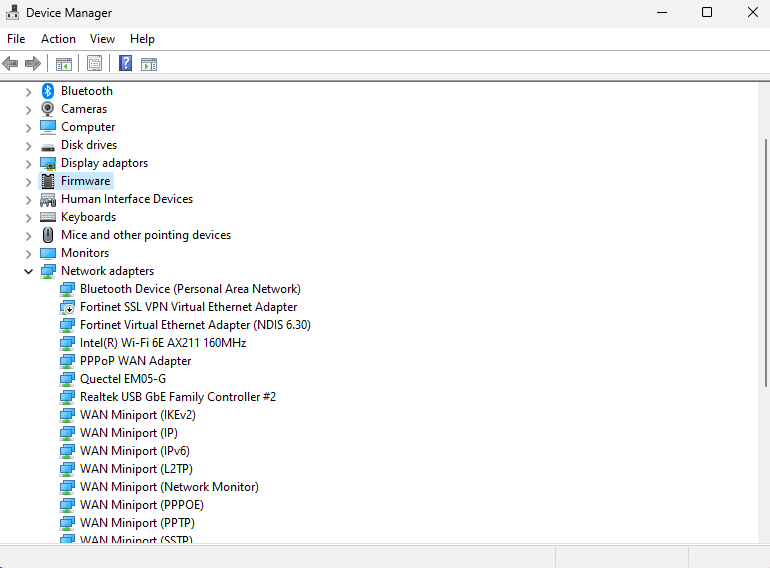
Task: Select WAN Miniport (L2TP) entry
Action: point(136,469)
